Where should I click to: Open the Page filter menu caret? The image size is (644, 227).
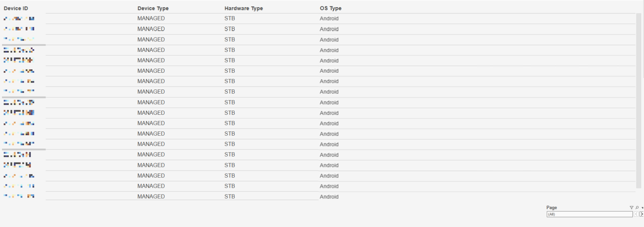(x=642, y=208)
